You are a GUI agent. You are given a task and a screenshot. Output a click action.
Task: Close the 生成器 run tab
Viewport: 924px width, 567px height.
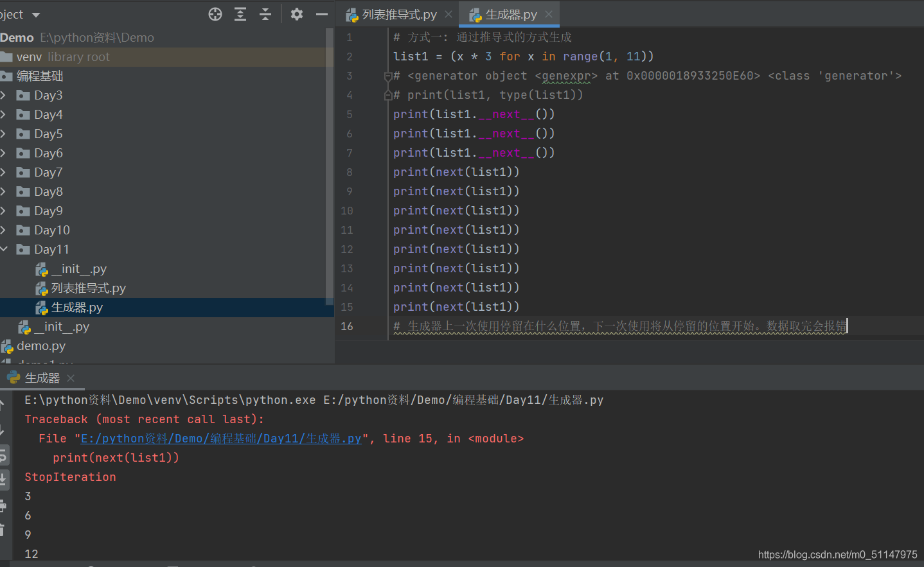click(71, 378)
